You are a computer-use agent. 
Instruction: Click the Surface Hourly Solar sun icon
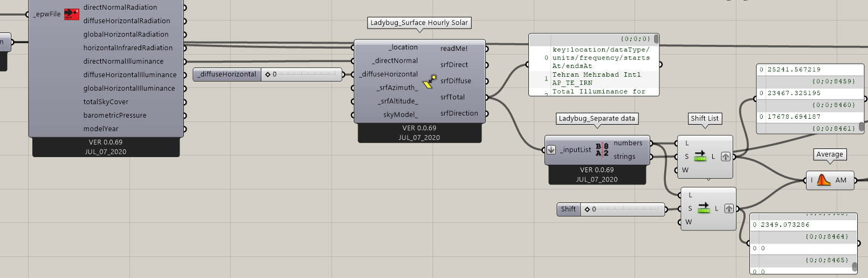pos(429,81)
